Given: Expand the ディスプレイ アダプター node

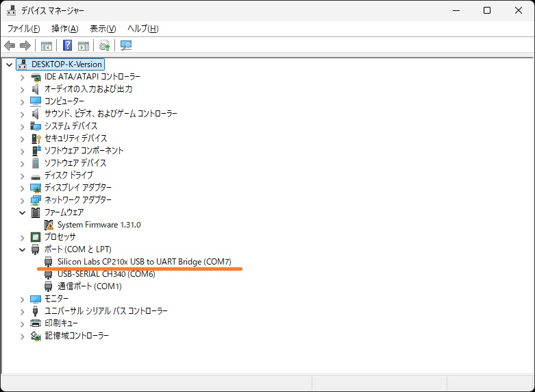Looking at the screenshot, I should (x=23, y=188).
